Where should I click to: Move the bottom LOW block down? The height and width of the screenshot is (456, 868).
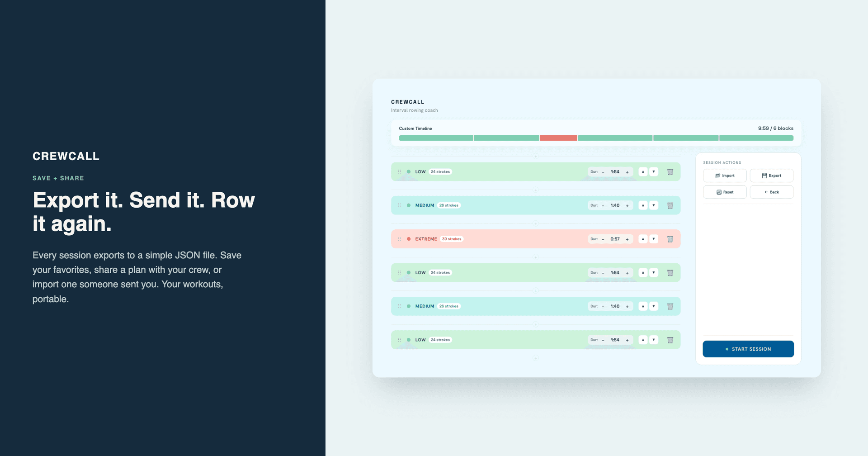click(x=654, y=340)
